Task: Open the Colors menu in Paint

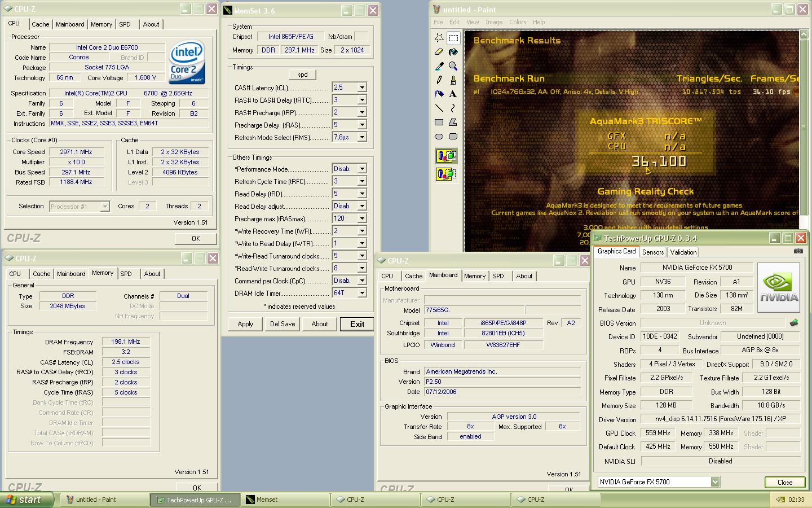Action: (518, 22)
